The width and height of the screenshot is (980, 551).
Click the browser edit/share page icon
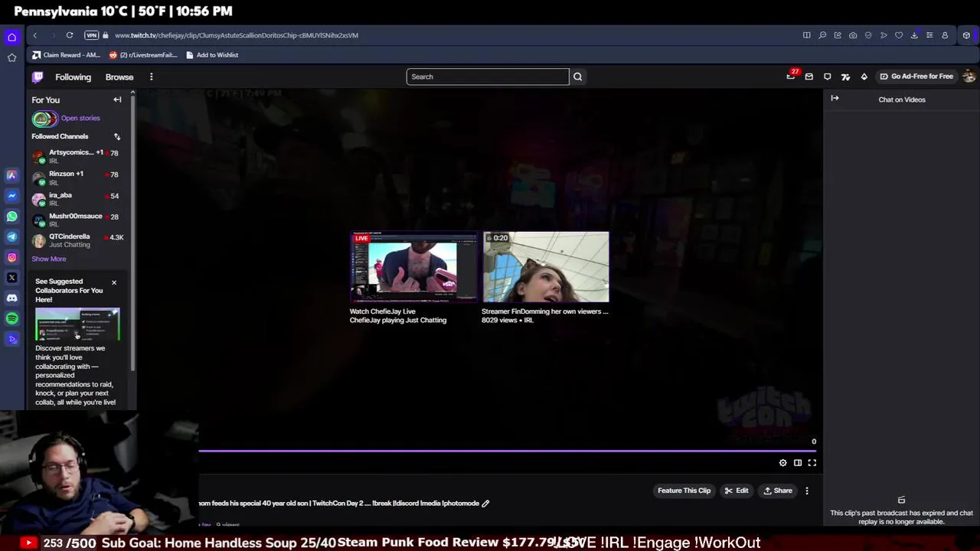point(838,35)
